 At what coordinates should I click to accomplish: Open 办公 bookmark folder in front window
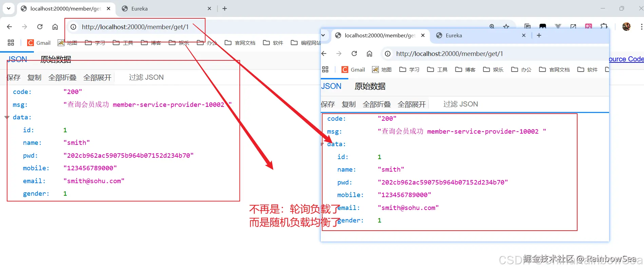(x=521, y=70)
